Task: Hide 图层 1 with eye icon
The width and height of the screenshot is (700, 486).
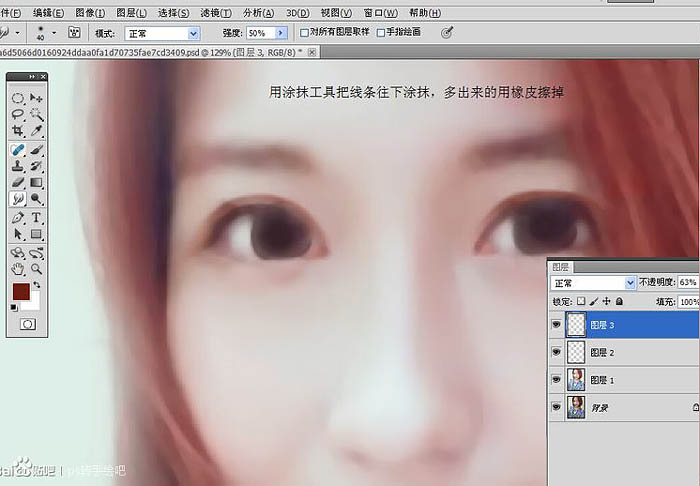Action: pyautogui.click(x=556, y=380)
